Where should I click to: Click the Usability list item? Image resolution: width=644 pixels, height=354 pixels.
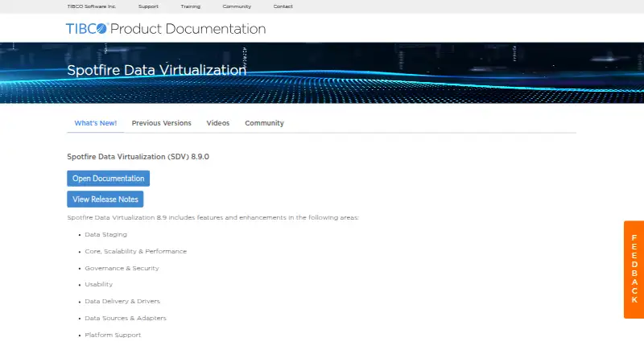[98, 284]
